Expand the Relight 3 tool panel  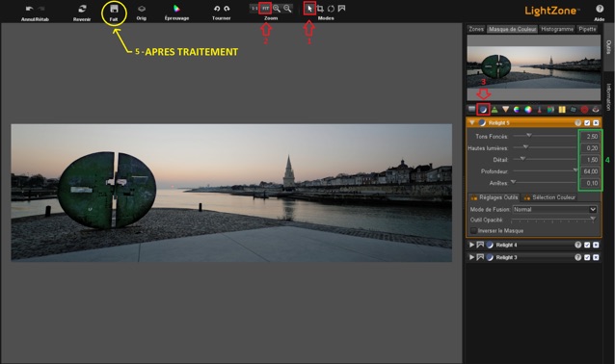coord(471,257)
